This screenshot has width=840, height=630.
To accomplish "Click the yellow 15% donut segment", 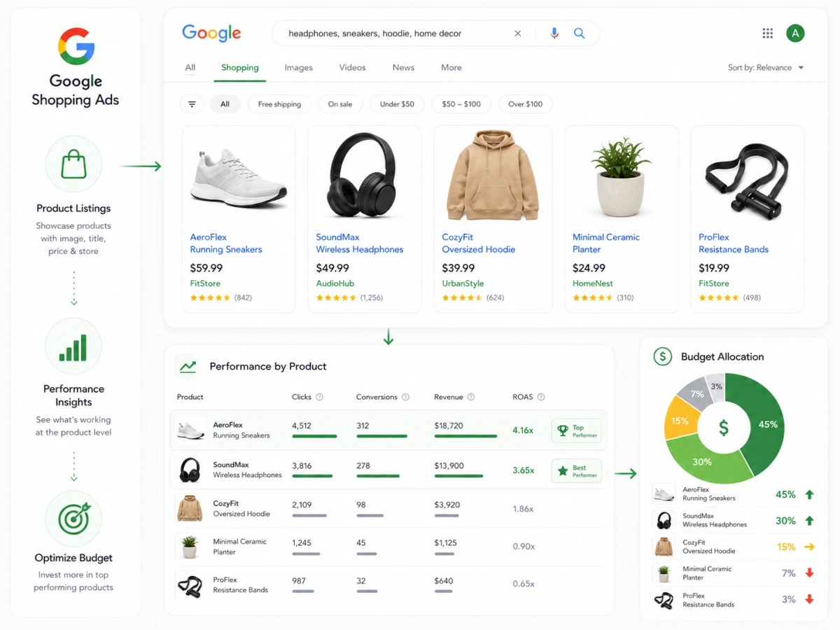I will coord(680,421).
